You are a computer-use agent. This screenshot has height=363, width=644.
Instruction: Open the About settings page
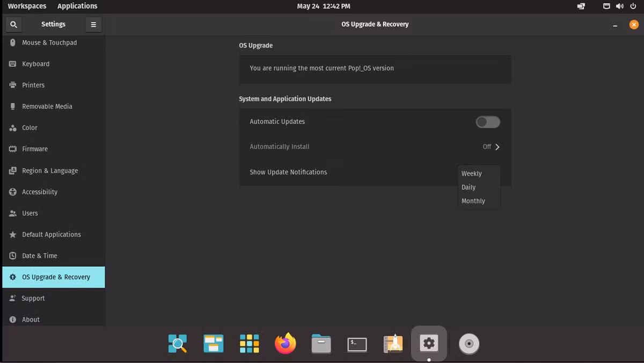point(31,320)
